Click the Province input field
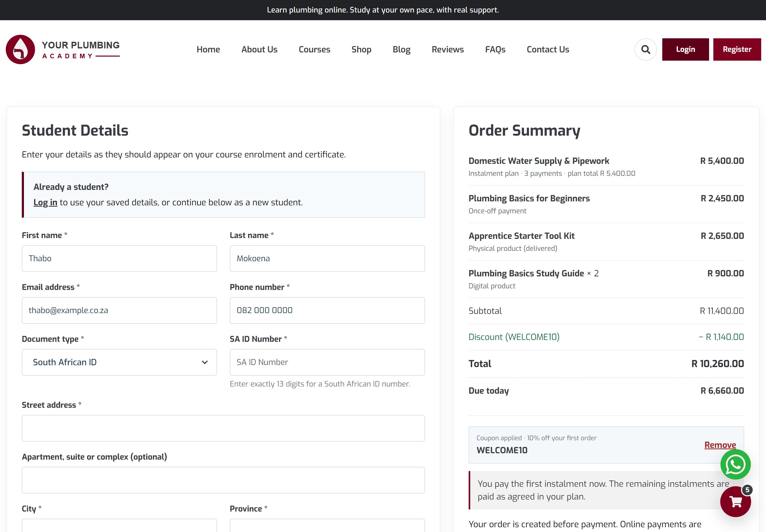The width and height of the screenshot is (766, 532). point(327,525)
